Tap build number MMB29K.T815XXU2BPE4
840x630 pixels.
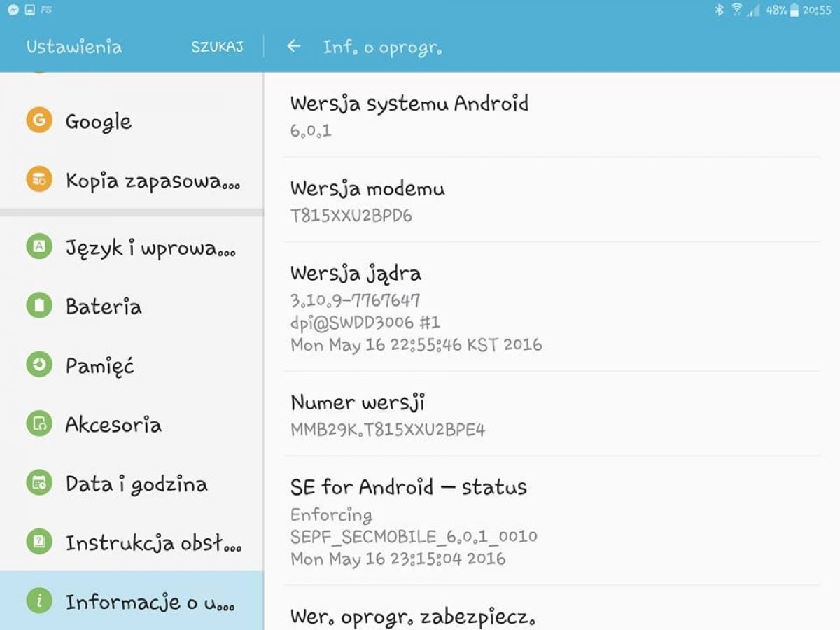pos(388,429)
